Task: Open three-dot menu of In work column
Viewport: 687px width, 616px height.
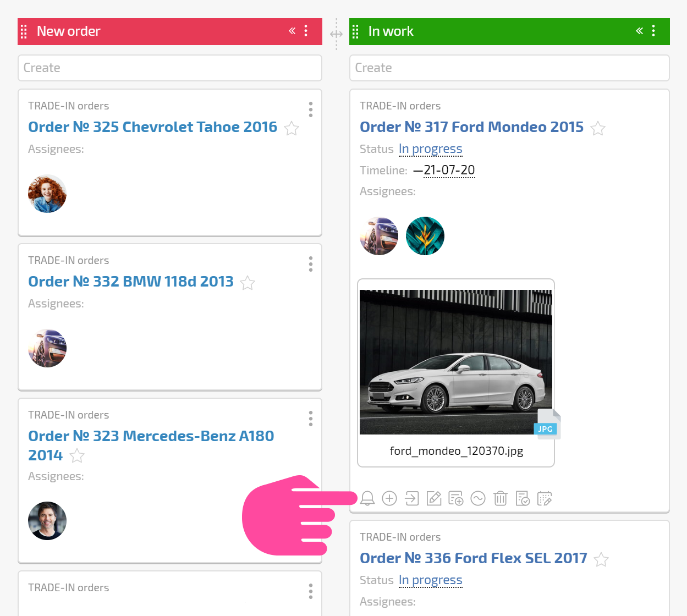Action: [653, 31]
